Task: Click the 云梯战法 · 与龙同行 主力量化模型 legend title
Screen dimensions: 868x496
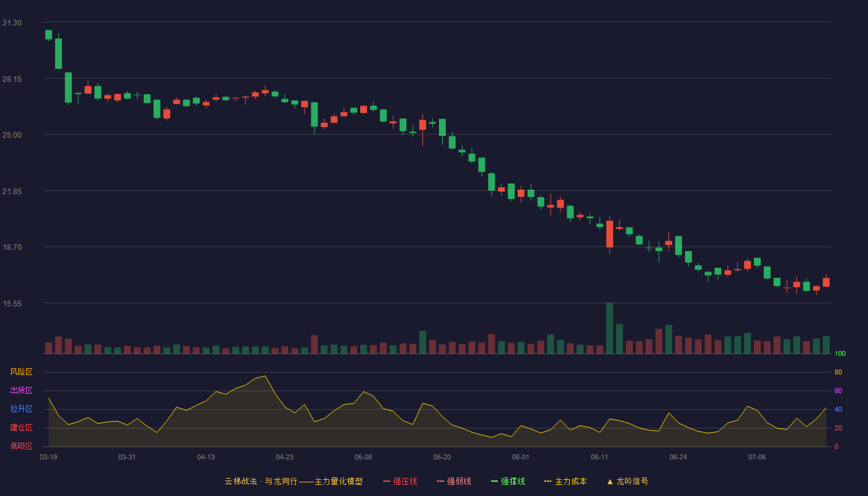Action: (x=293, y=481)
